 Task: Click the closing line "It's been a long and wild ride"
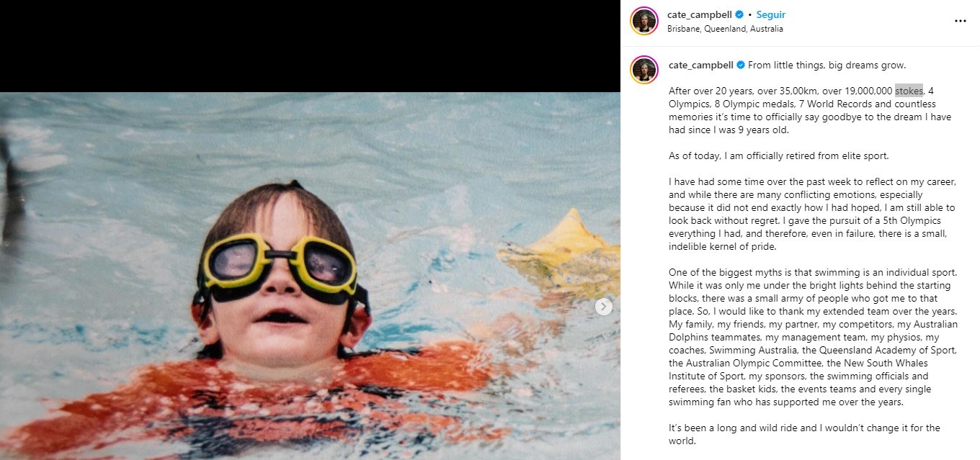pos(804,434)
